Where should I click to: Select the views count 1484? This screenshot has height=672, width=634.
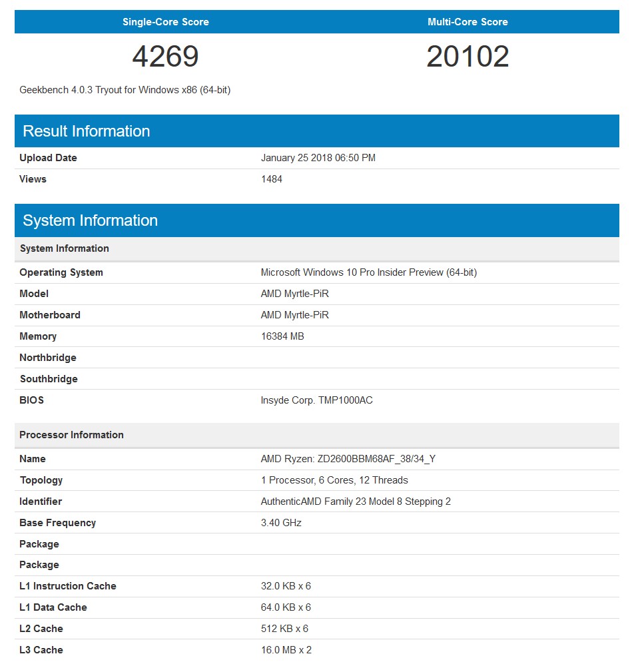click(272, 179)
